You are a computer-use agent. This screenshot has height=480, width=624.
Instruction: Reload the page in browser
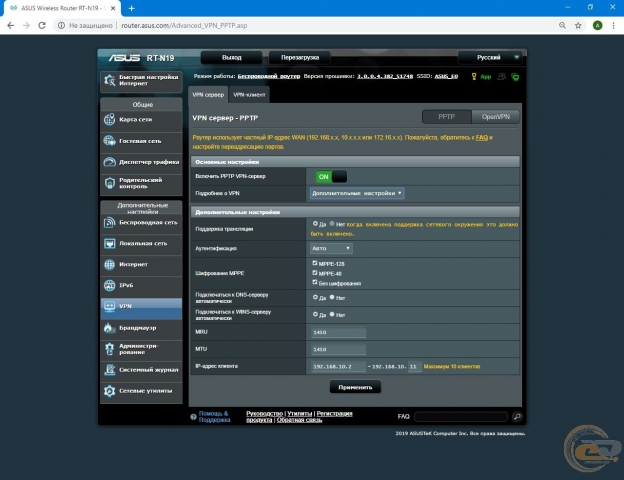(x=42, y=25)
